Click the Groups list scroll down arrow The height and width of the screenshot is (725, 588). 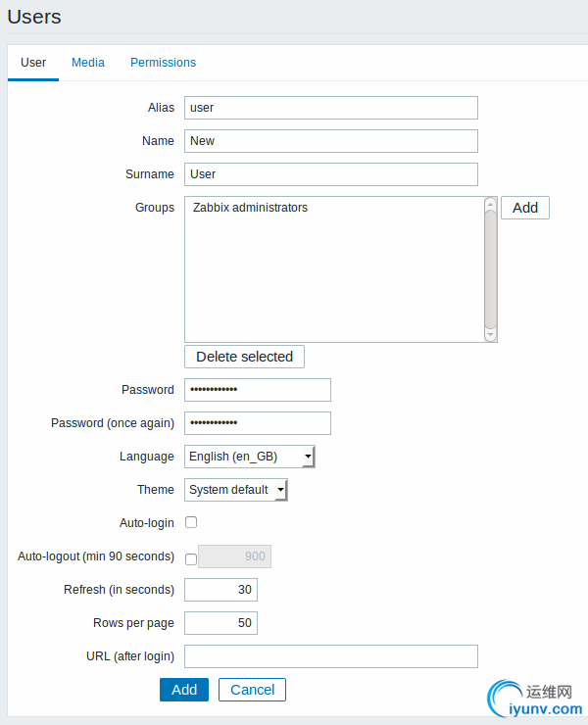(x=490, y=335)
